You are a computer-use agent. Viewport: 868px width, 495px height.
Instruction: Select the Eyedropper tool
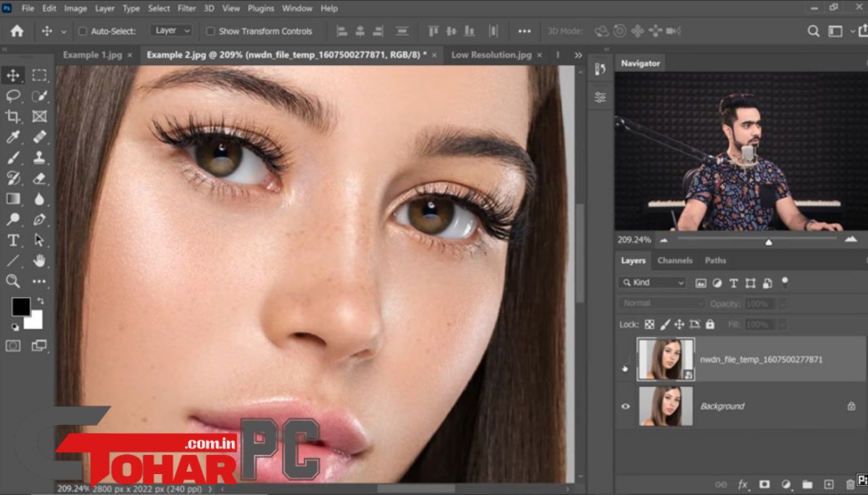(x=13, y=137)
